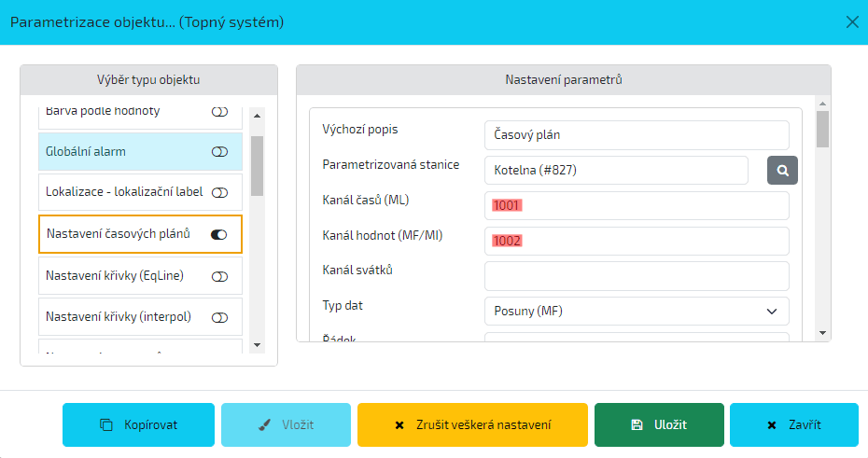Click the Kopírovat copy button

pos(139,424)
